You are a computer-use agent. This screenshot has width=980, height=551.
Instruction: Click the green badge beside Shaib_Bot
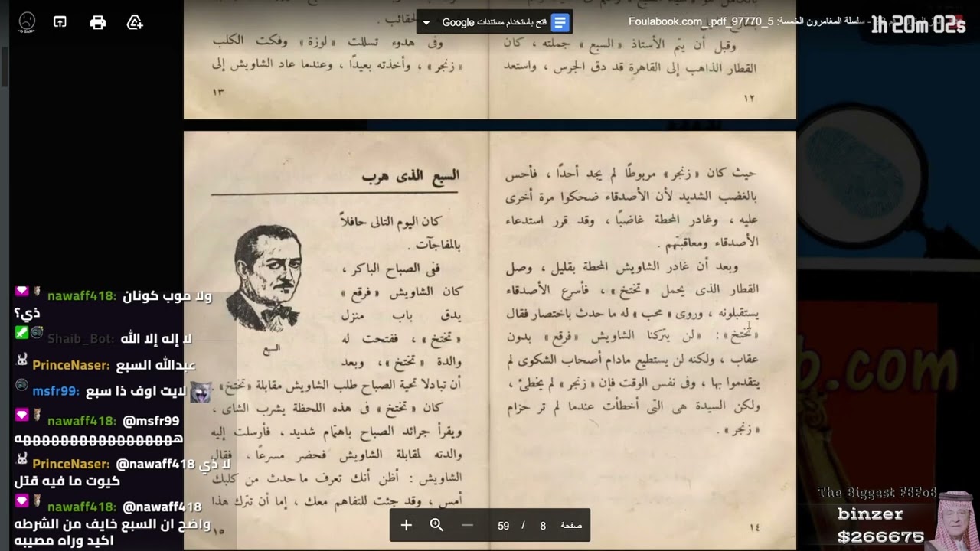(21, 334)
